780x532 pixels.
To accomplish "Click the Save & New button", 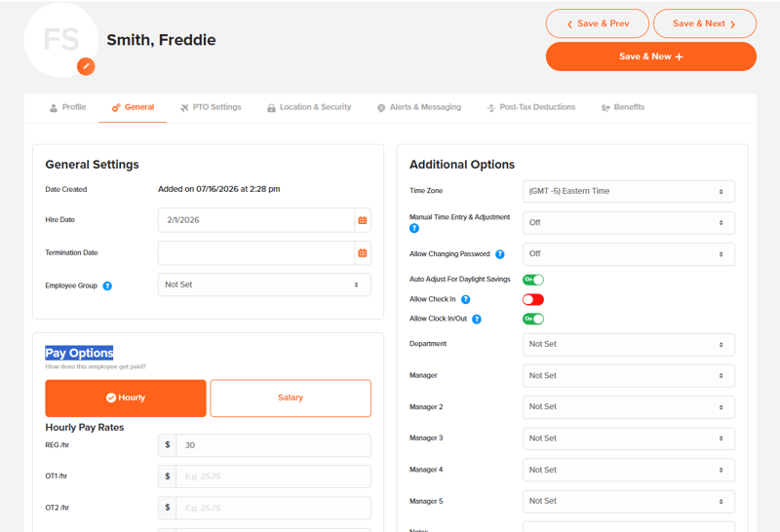I will pyautogui.click(x=650, y=57).
